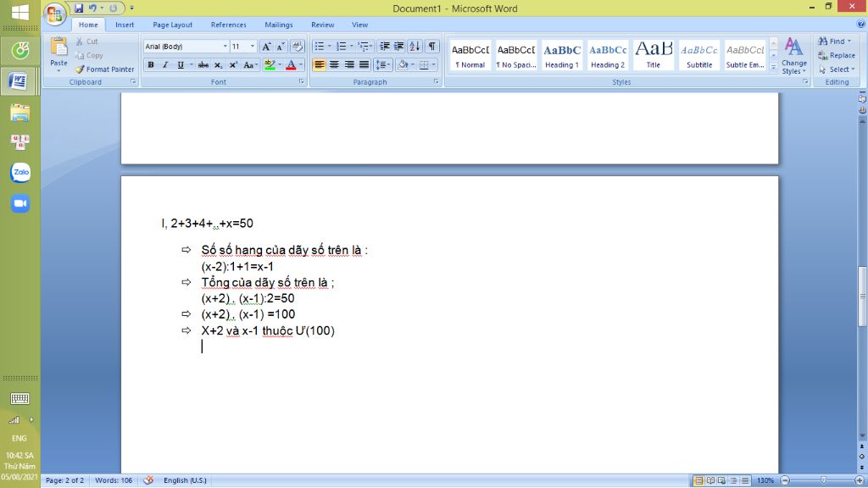Toggle Show/Hide paragraph marks

(431, 47)
